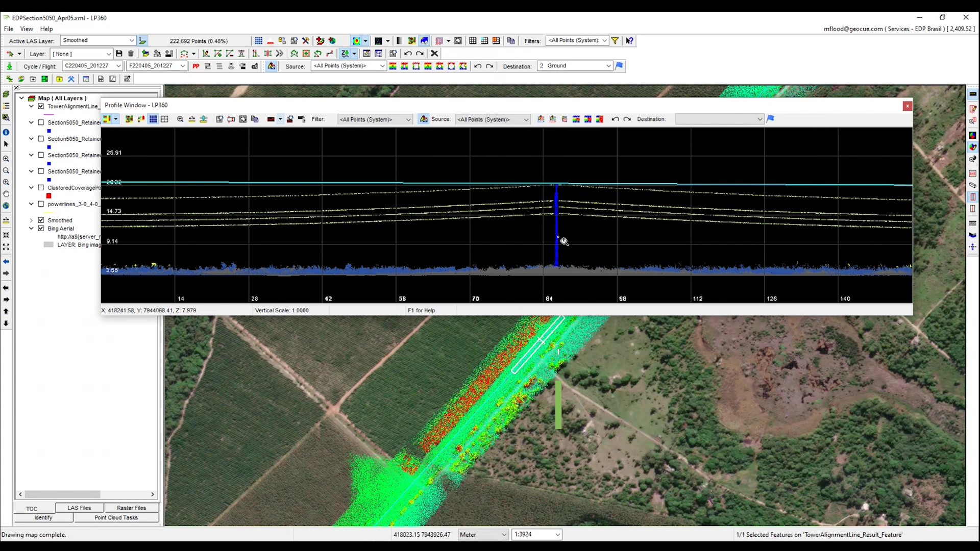Click the copy-to-clipboard icon in Profile Window
980x551 pixels.
pos(255,119)
